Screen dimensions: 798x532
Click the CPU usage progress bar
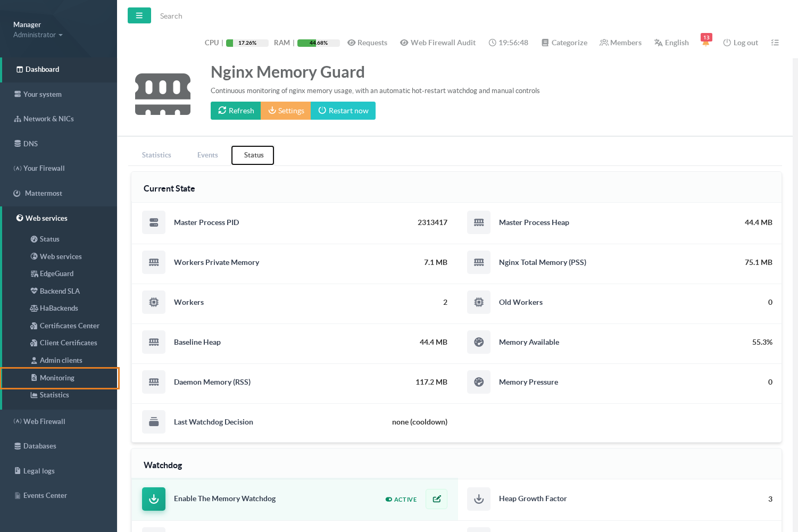[247, 43]
